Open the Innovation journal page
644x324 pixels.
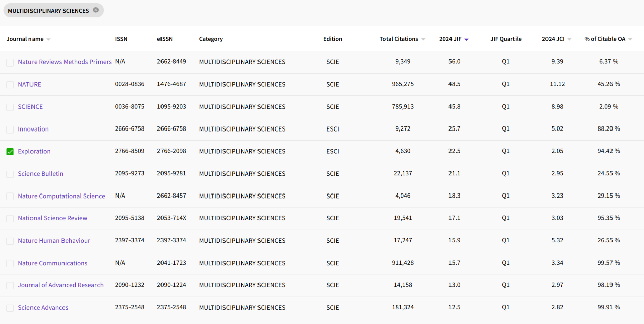tap(33, 129)
